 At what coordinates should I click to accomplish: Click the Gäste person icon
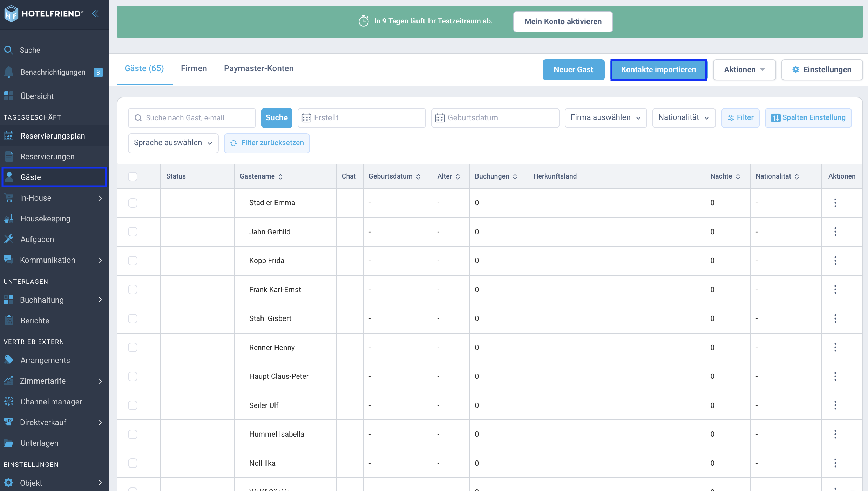[x=9, y=177]
